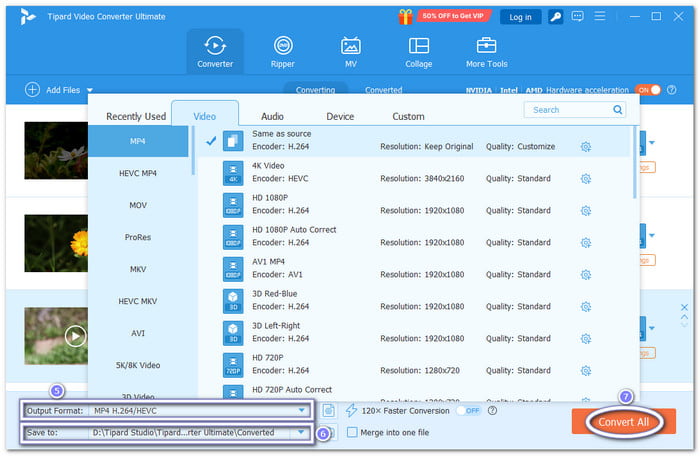Select ProRes format category
The image size is (700, 456).
tap(138, 237)
